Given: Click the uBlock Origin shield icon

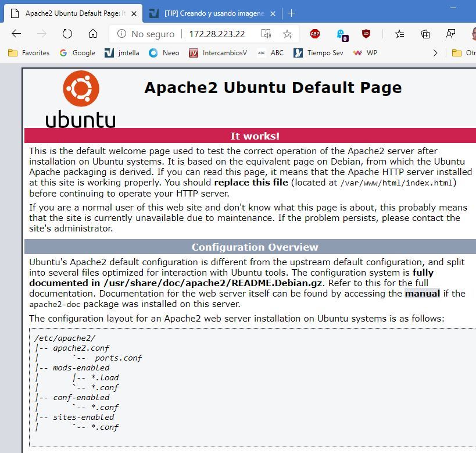Looking at the screenshot, I should (366, 34).
